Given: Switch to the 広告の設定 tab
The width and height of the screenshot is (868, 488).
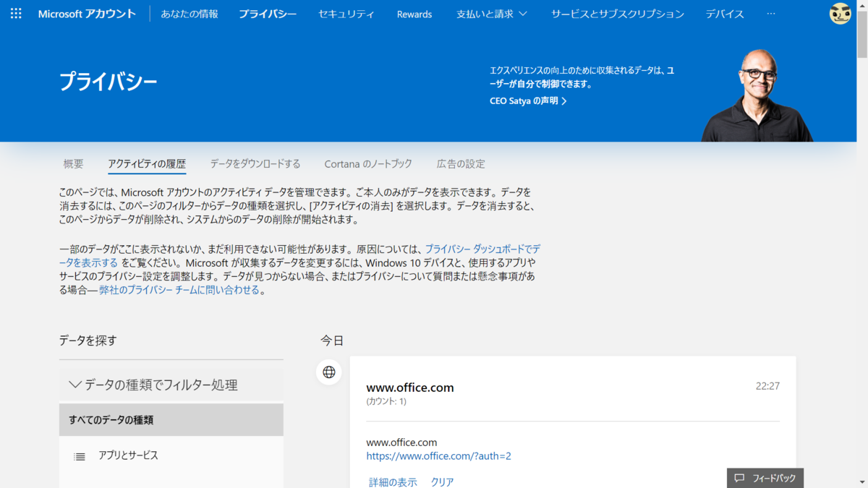Looking at the screenshot, I should (461, 164).
